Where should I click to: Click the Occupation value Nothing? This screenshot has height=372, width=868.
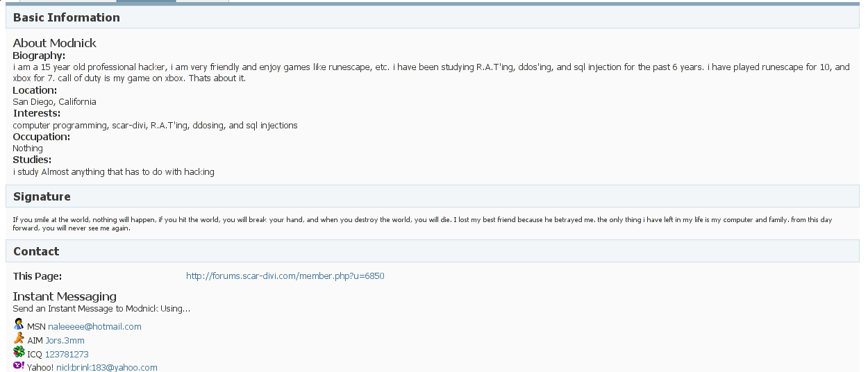tap(28, 148)
